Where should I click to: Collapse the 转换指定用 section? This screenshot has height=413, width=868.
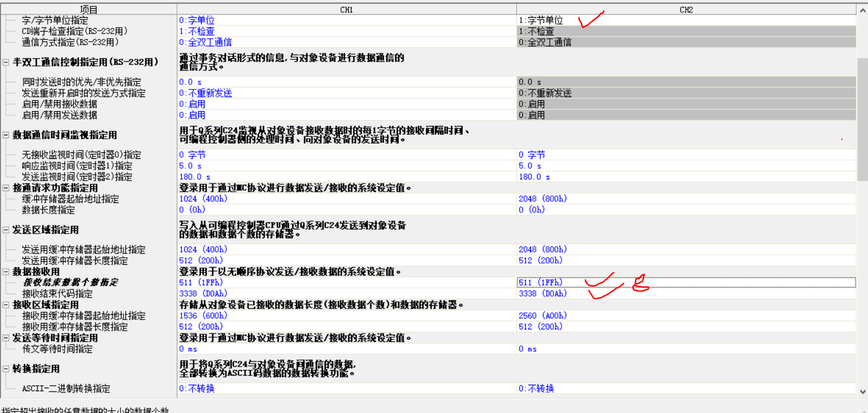click(x=6, y=369)
